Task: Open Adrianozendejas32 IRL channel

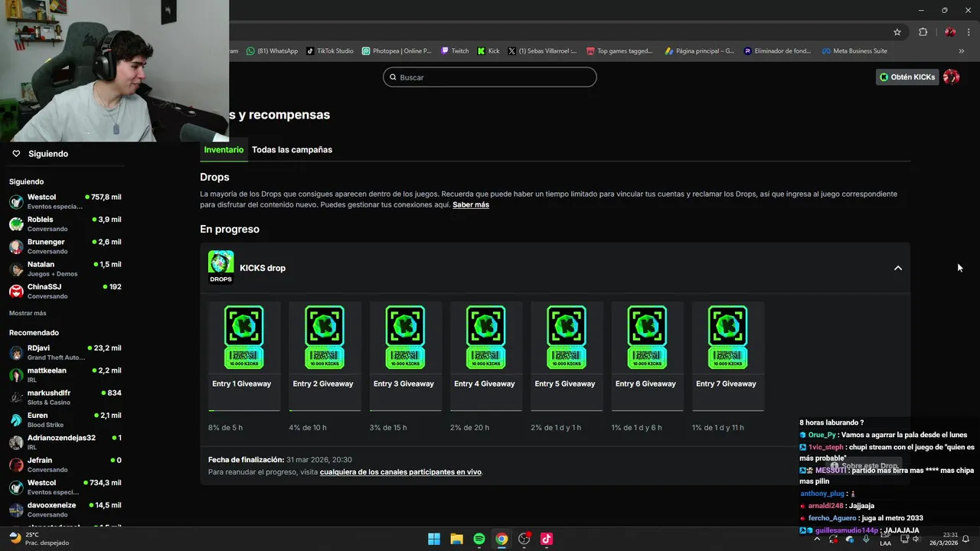Action: point(65,442)
